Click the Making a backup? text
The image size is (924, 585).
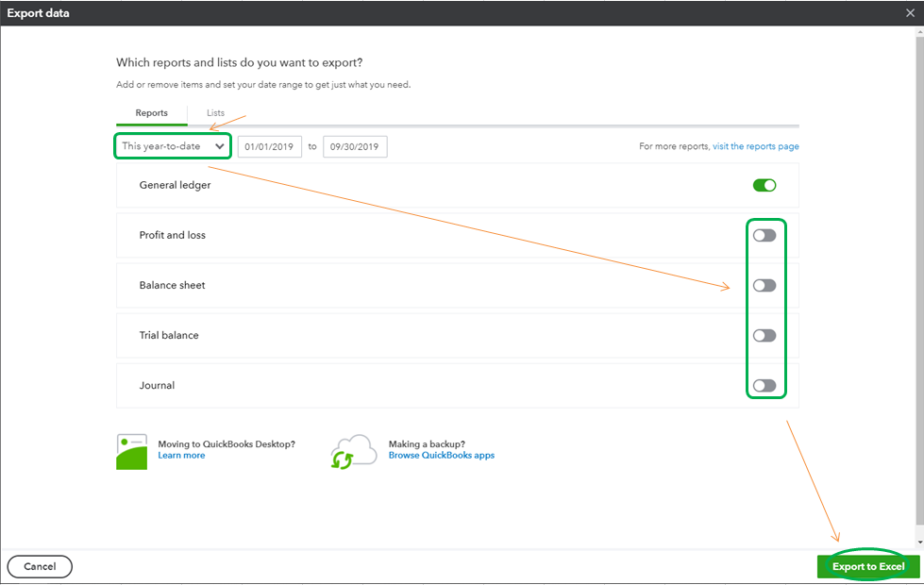[x=427, y=444]
